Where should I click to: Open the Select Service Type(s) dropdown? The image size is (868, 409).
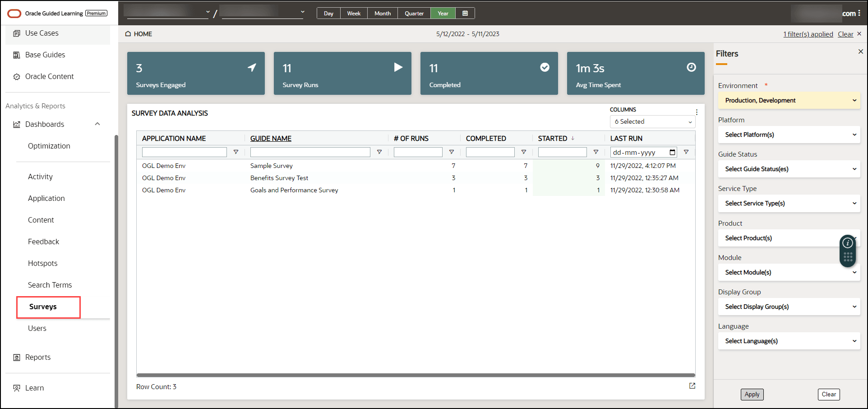(x=790, y=204)
